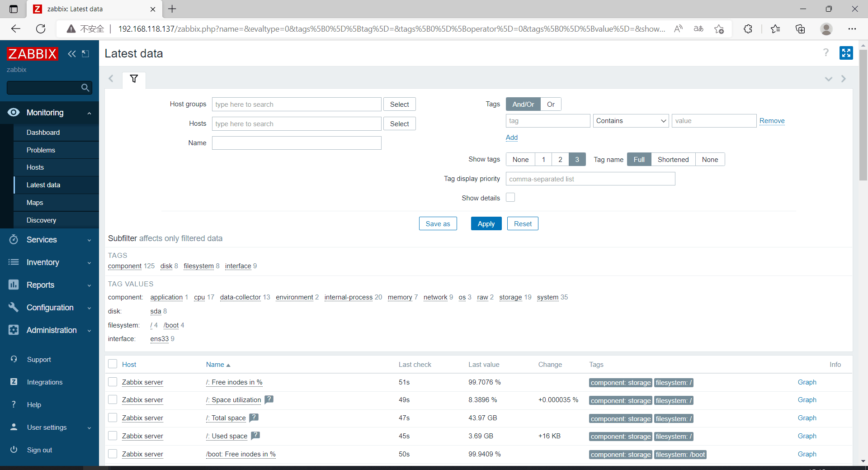Click the Apply filter button

tap(486, 223)
